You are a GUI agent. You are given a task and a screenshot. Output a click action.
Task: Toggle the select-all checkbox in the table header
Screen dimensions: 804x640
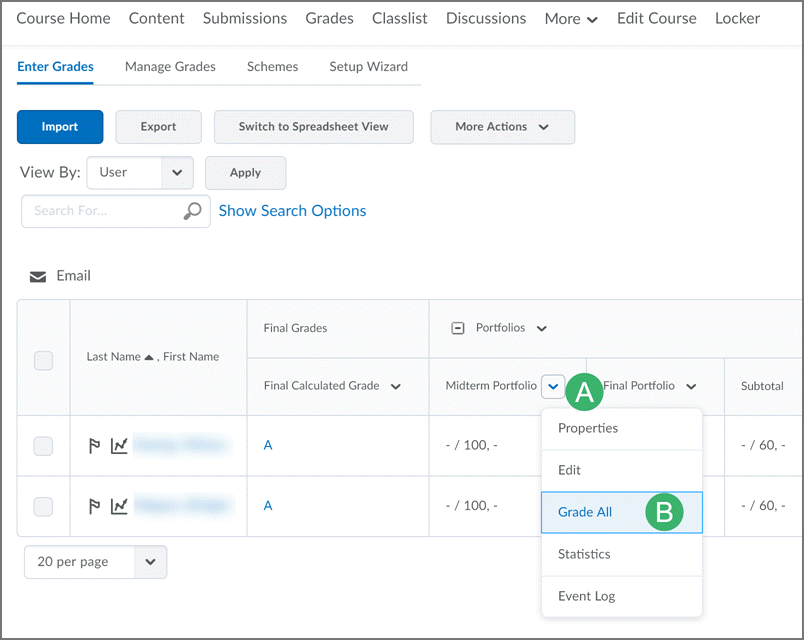(43, 361)
